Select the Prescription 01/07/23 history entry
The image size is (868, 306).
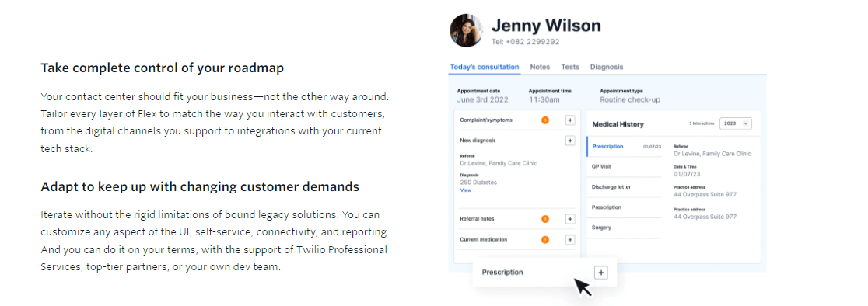[624, 146]
